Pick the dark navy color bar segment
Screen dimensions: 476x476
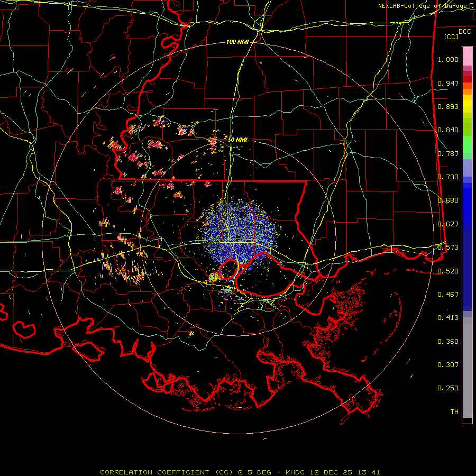click(467, 270)
